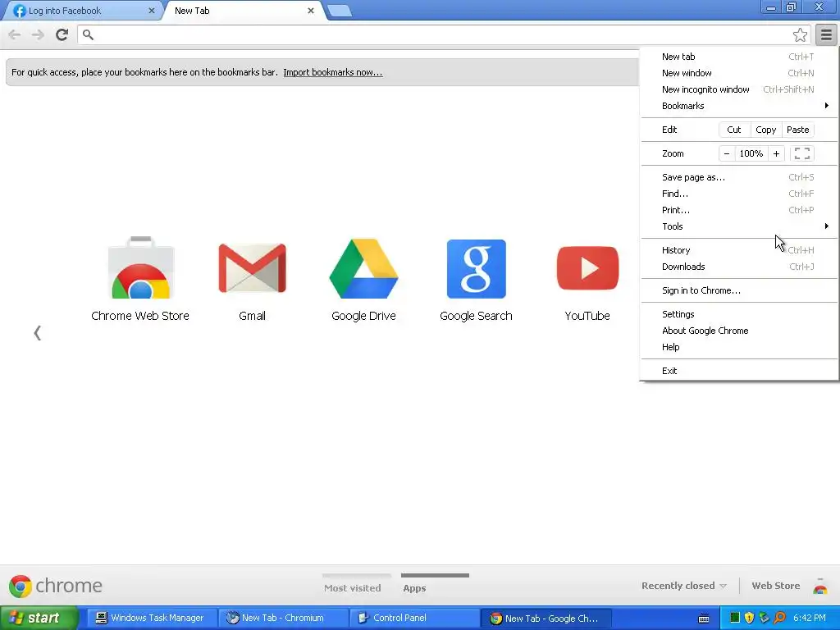The height and width of the screenshot is (630, 840).
Task: Click the 100% zoom level value
Action: tap(751, 153)
